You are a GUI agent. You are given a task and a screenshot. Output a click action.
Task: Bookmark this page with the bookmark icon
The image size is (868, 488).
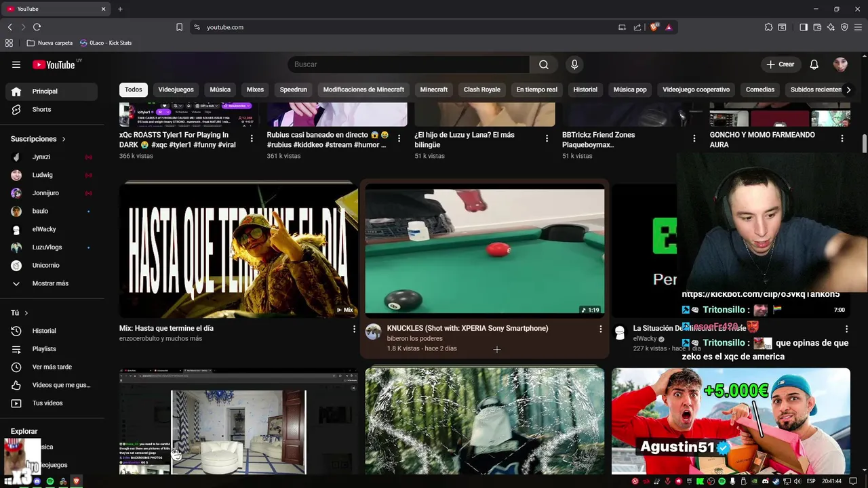[x=179, y=27]
